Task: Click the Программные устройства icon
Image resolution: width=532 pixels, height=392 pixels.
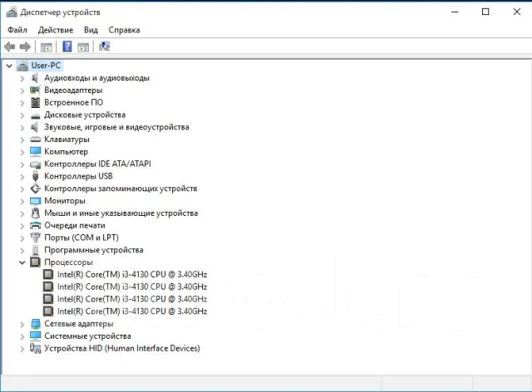Action: pos(35,250)
